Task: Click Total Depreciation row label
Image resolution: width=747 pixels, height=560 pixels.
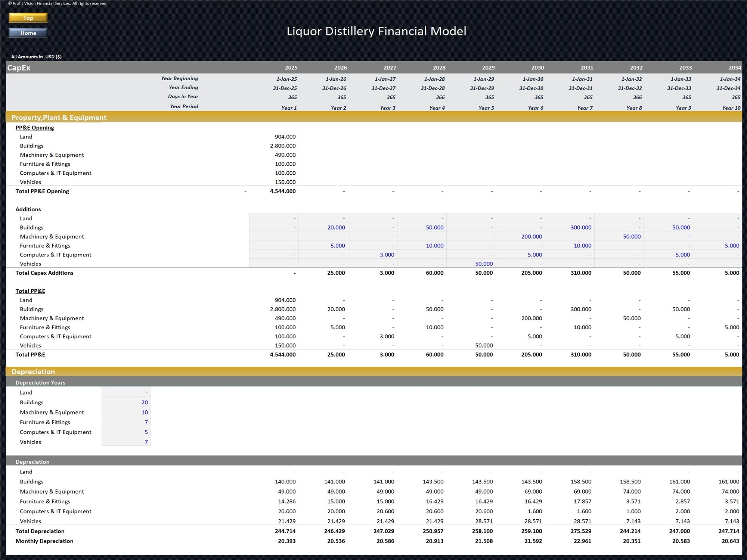Action: point(40,531)
